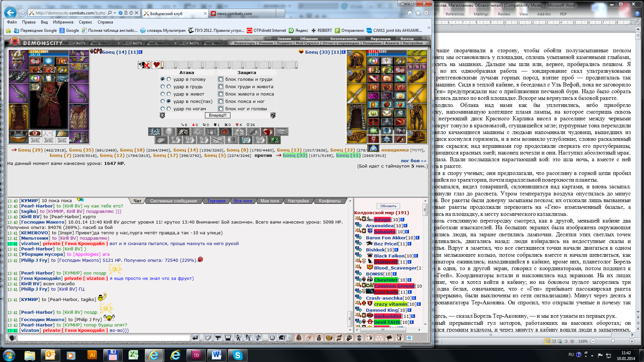Viewport: 644px width, 362px height.
Task: Use the lightning hands combat skill icon
Action: coord(155,132)
